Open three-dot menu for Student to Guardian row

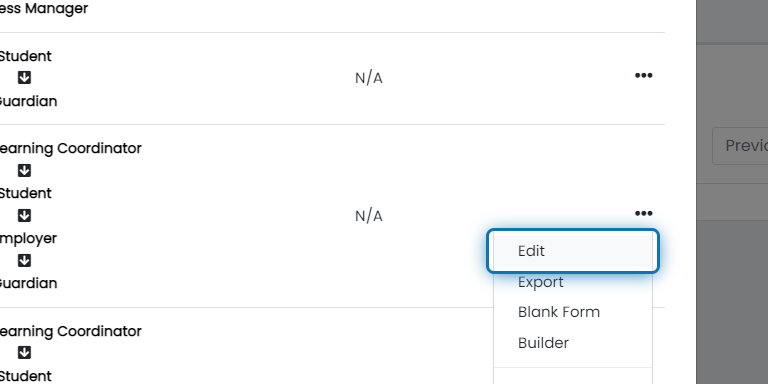tap(643, 75)
